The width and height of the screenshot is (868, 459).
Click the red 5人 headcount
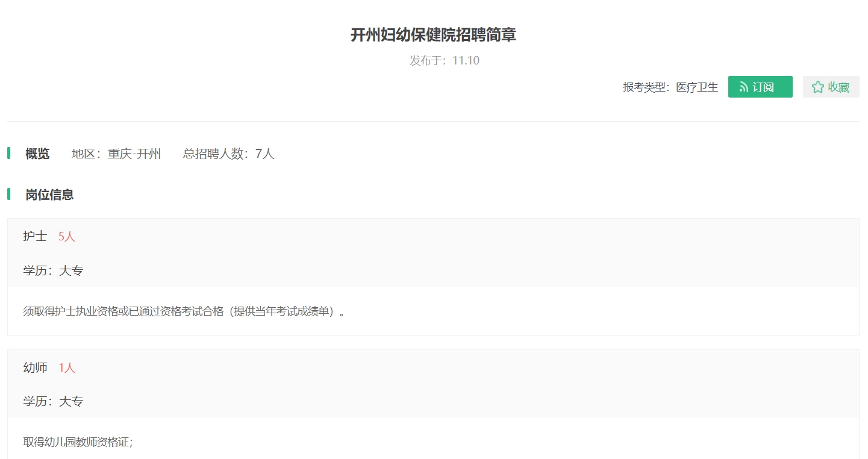[67, 236]
